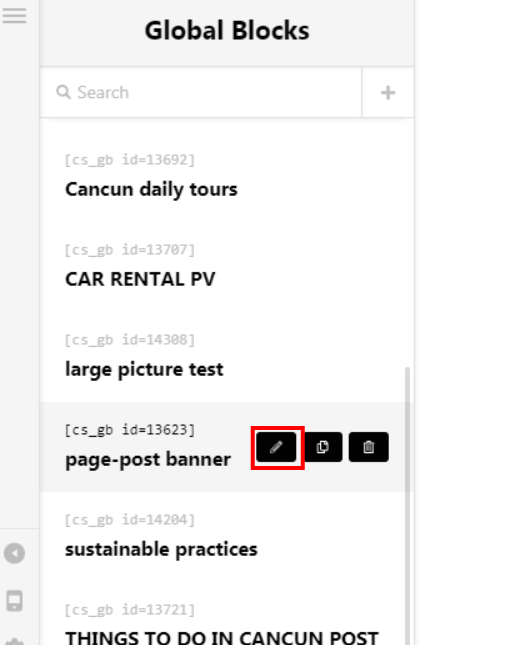Screen dimensions: 511x645
Task: Add a new global block with plus icon
Action: tap(388, 93)
